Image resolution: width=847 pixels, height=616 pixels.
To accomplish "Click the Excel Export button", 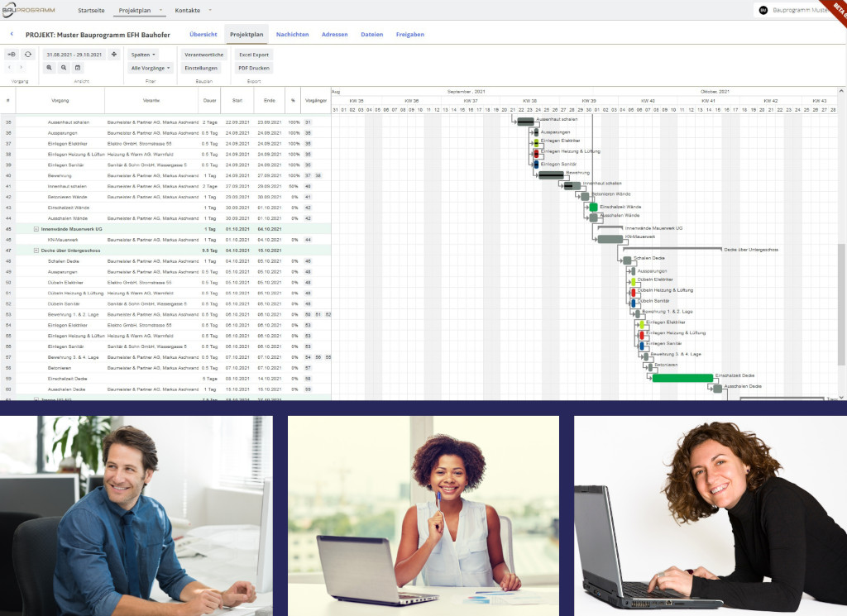I will 253,55.
